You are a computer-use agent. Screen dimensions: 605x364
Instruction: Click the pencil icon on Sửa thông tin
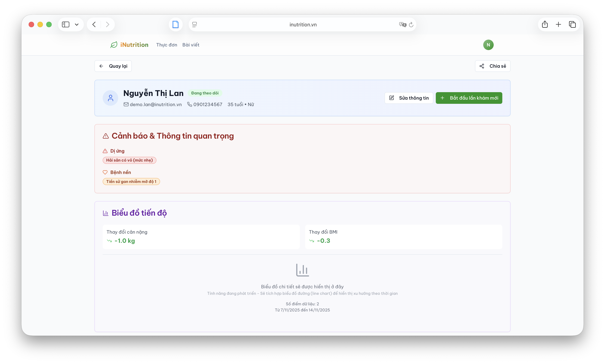pos(392,98)
